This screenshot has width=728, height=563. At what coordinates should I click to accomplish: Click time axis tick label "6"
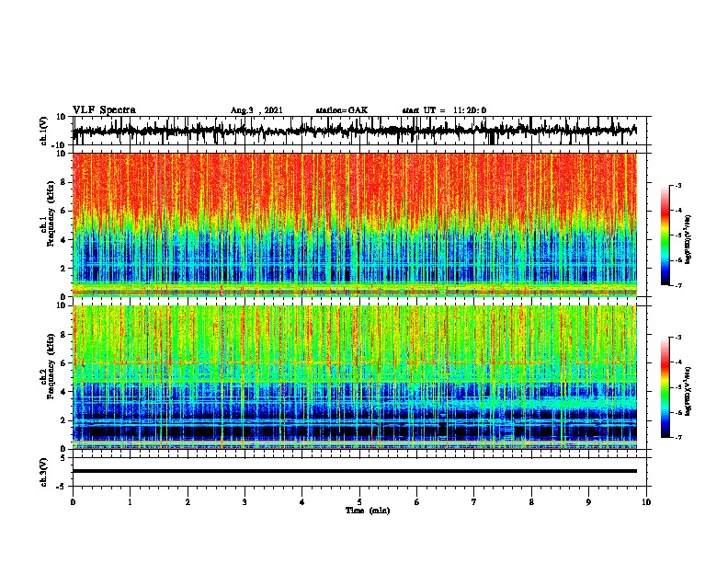pos(417,502)
